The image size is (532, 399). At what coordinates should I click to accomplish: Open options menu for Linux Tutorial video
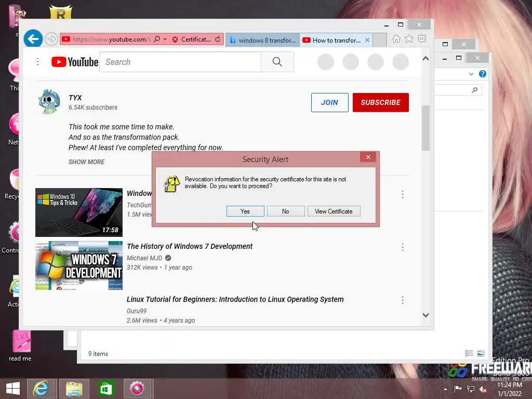(x=403, y=300)
